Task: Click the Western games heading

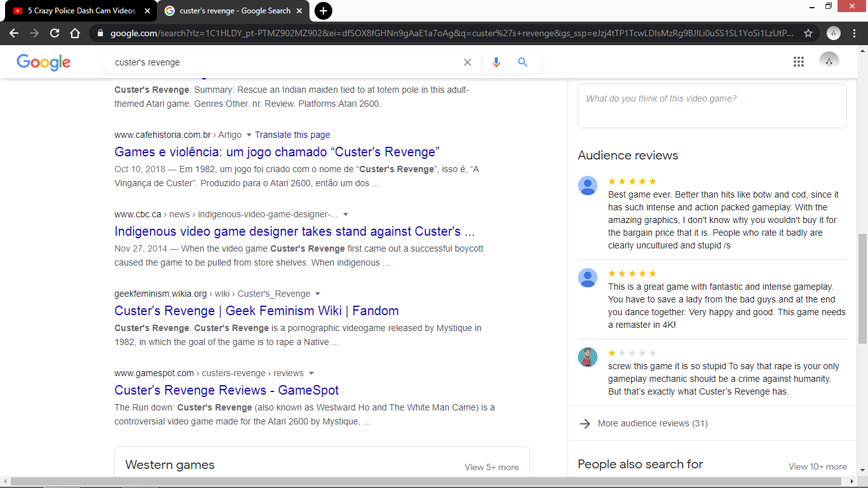Action: [x=170, y=465]
